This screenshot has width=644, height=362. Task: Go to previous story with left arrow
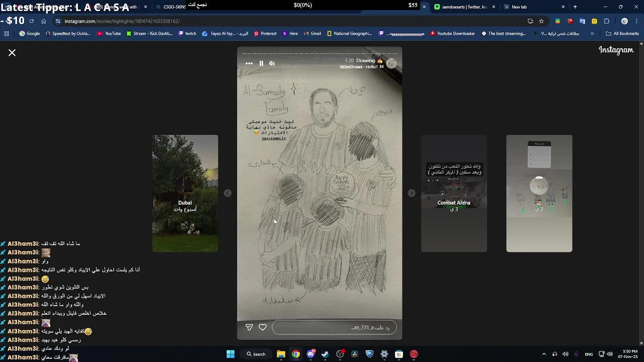pyautogui.click(x=227, y=193)
